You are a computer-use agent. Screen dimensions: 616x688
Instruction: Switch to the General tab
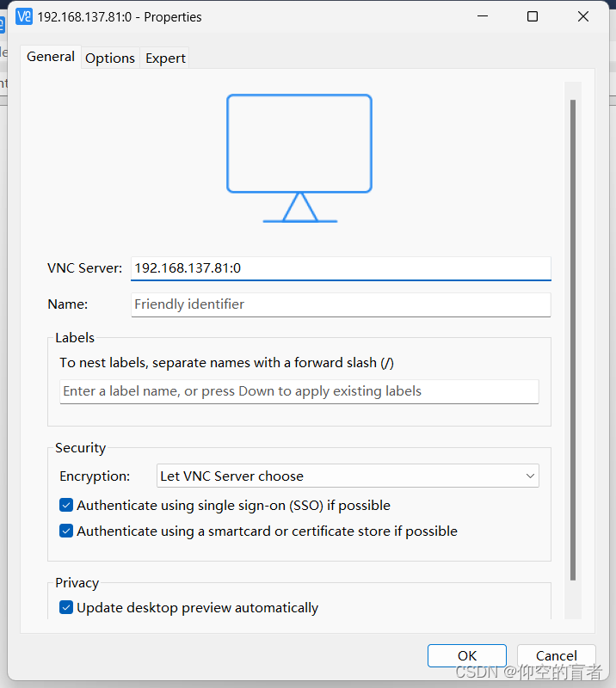click(x=51, y=57)
